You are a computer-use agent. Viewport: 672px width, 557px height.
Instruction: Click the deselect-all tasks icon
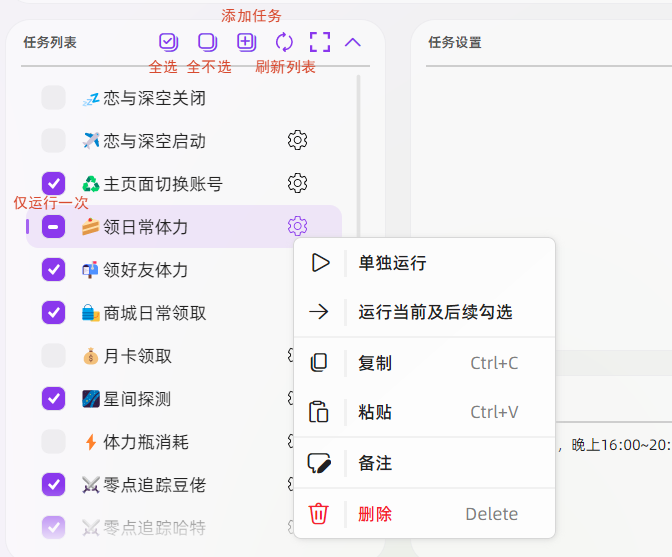click(x=207, y=42)
